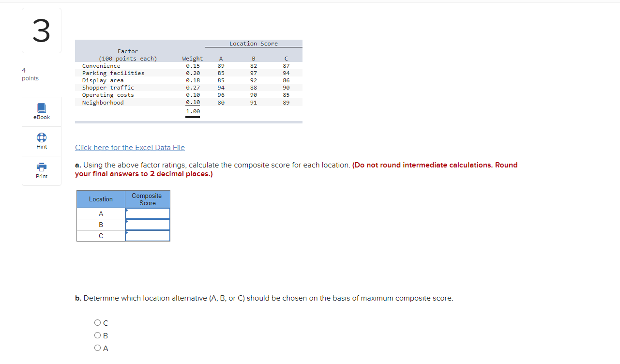Click the "Display area" factor label
Screen dimensions: 620x364
103,80
